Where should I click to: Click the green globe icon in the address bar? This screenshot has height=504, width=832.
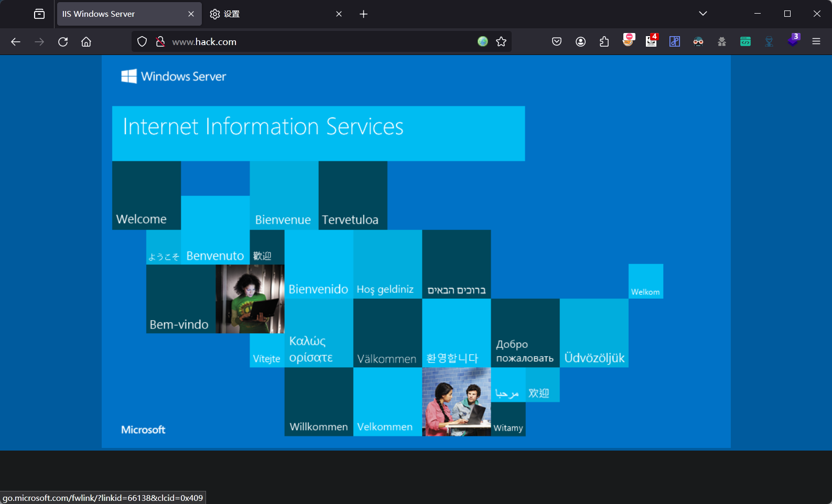[x=483, y=41]
